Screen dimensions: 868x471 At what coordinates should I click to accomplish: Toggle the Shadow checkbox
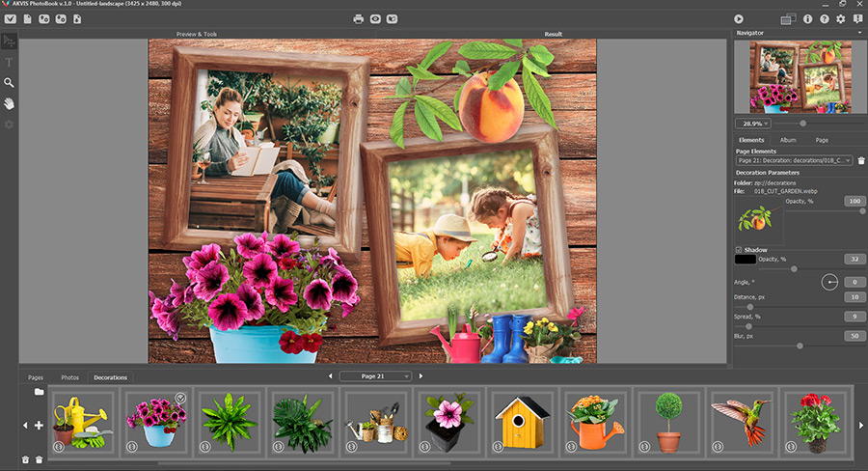coord(739,250)
